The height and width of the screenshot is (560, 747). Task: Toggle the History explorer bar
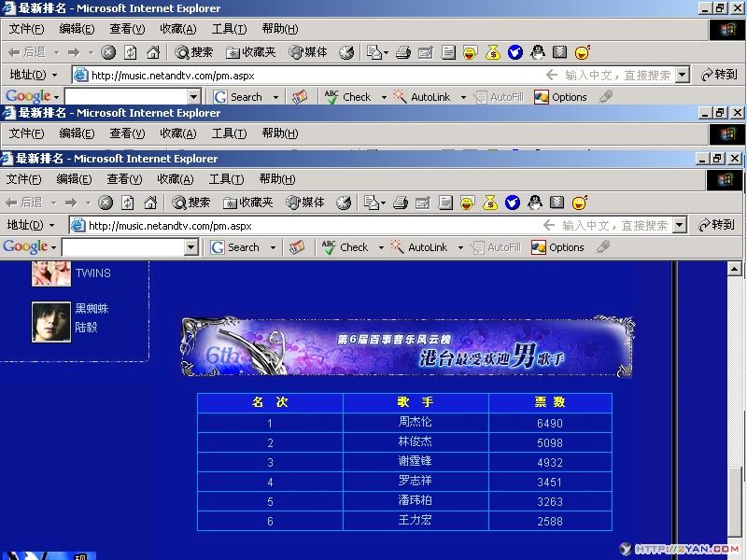pyautogui.click(x=344, y=203)
